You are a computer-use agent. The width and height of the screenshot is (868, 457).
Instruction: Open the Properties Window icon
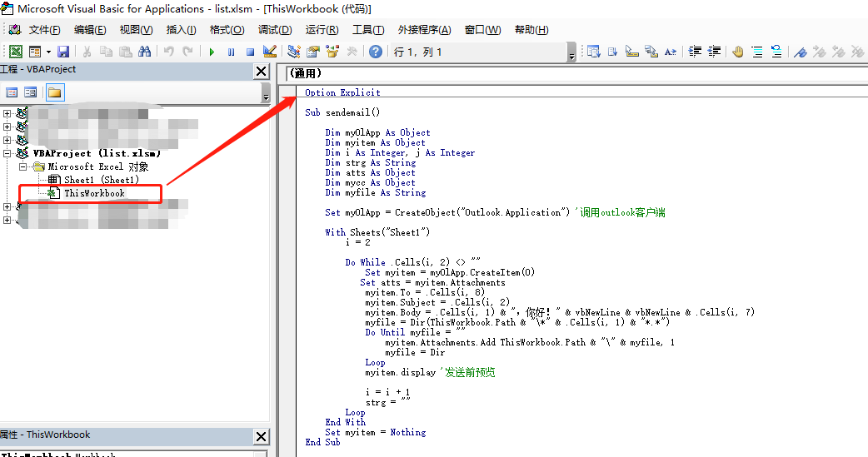tap(313, 52)
